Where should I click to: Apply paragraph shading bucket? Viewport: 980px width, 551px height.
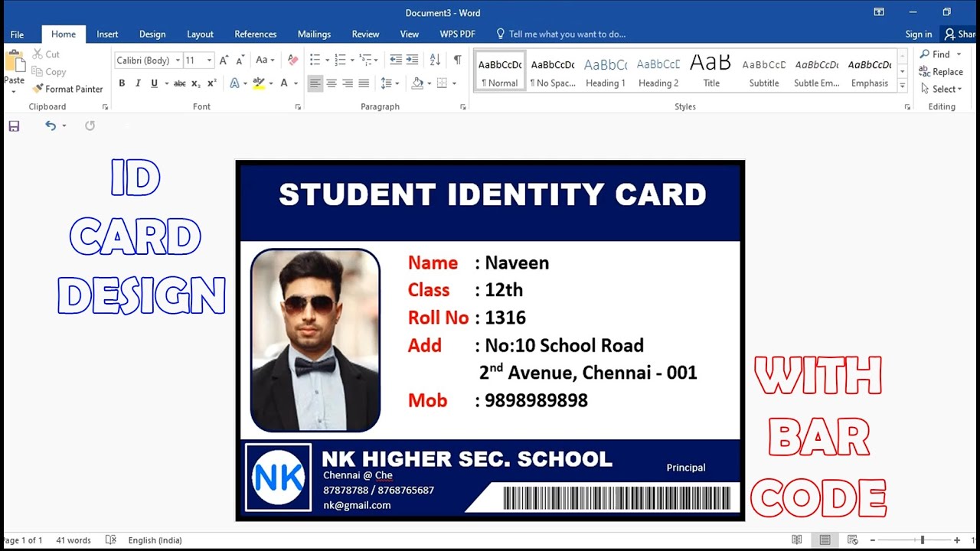pyautogui.click(x=417, y=83)
